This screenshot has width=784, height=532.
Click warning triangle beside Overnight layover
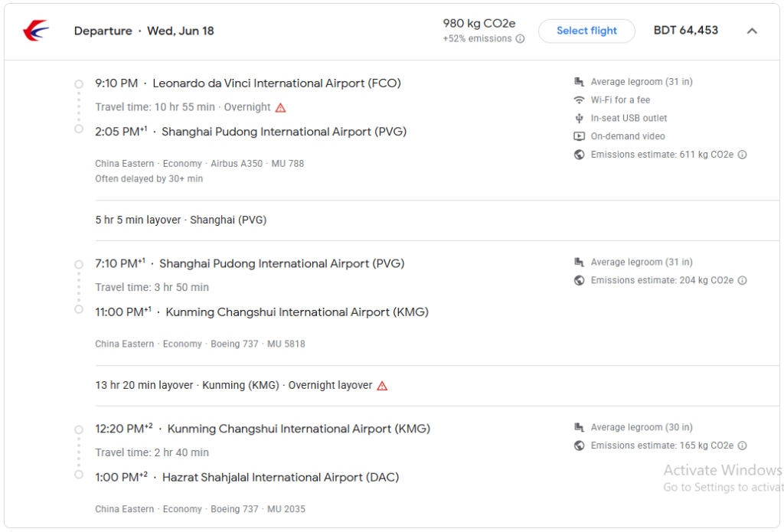(382, 386)
